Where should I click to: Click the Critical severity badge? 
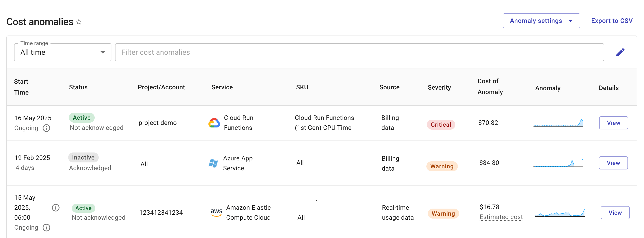coord(441,125)
